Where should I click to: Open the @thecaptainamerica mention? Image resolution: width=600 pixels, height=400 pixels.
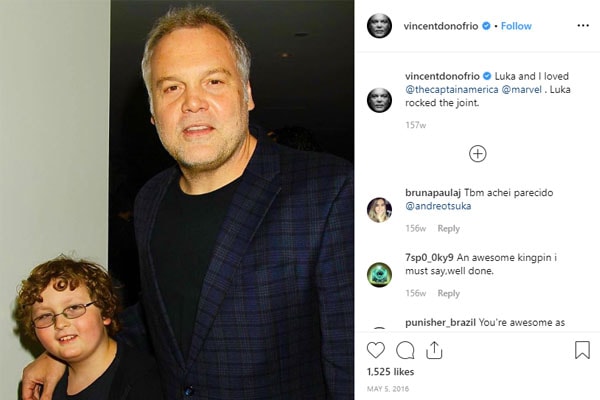450,89
